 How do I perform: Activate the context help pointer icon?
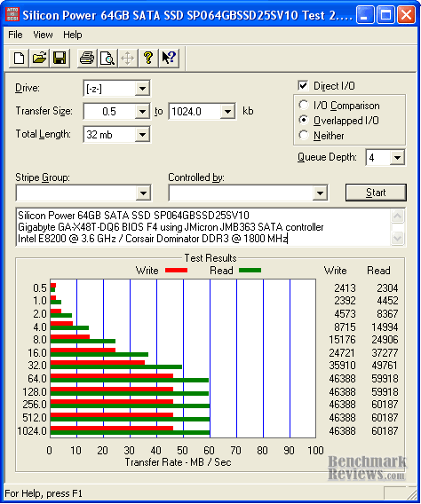pos(169,59)
